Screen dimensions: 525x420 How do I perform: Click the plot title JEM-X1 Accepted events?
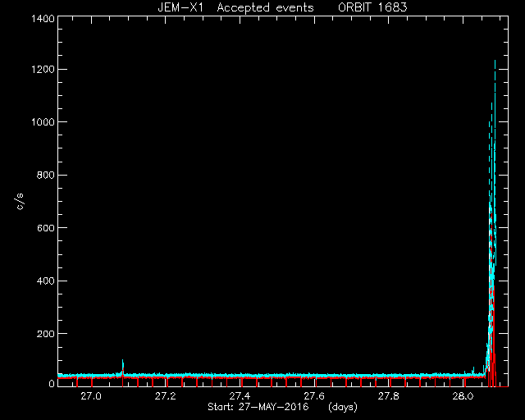pos(235,7)
